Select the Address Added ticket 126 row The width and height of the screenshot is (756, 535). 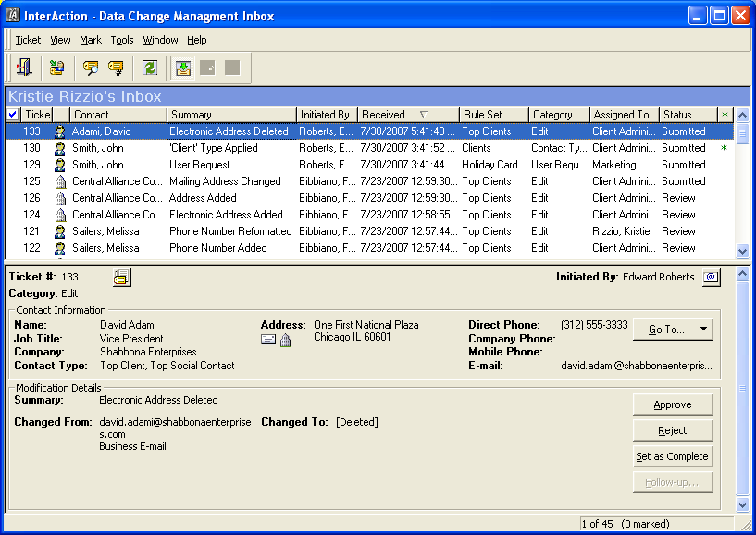(370, 198)
